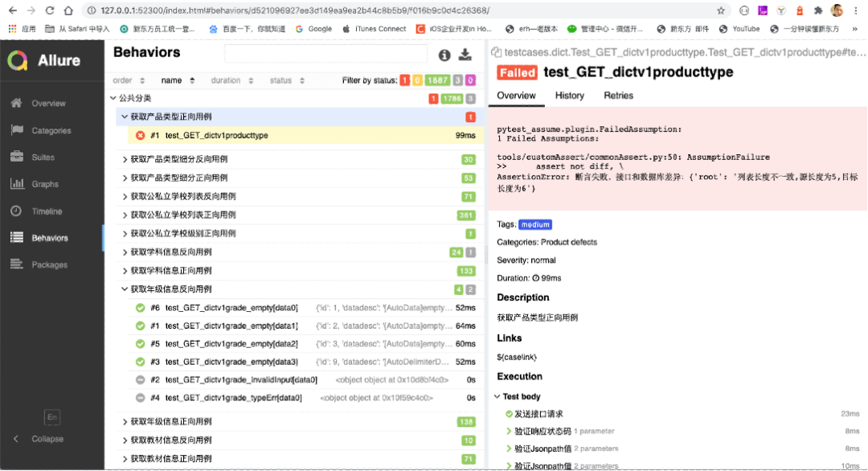
Task: Toggle skipped status filter 3
Action: click(x=458, y=81)
